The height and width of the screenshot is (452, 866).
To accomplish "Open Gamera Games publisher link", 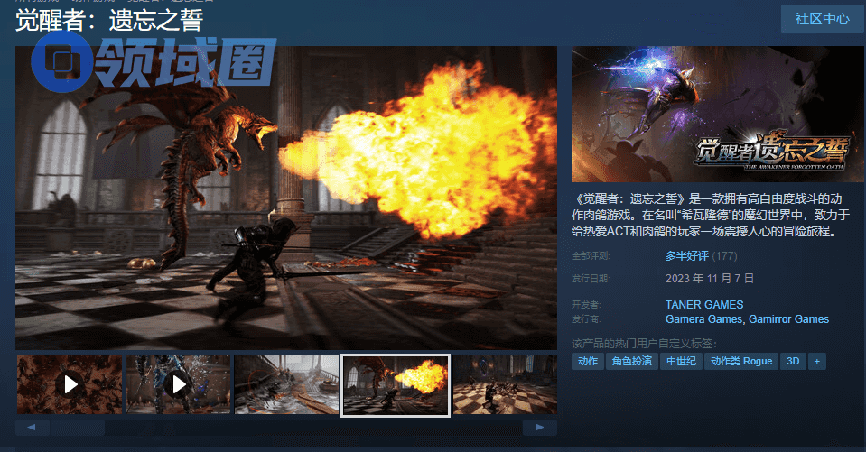I will point(703,319).
